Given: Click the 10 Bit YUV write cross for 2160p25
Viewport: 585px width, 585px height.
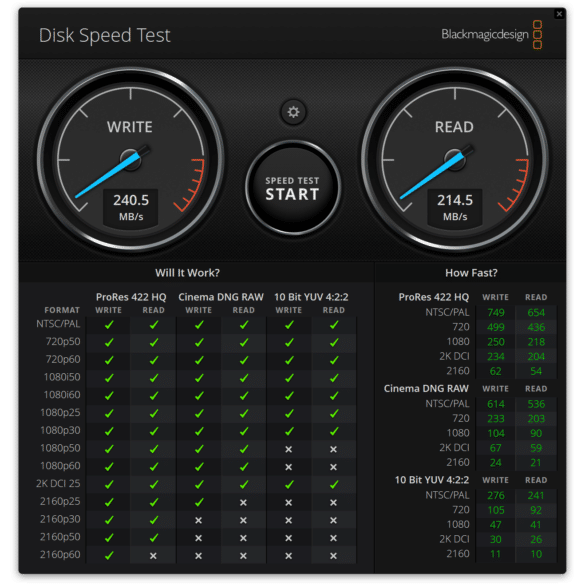Looking at the screenshot, I should (288, 503).
